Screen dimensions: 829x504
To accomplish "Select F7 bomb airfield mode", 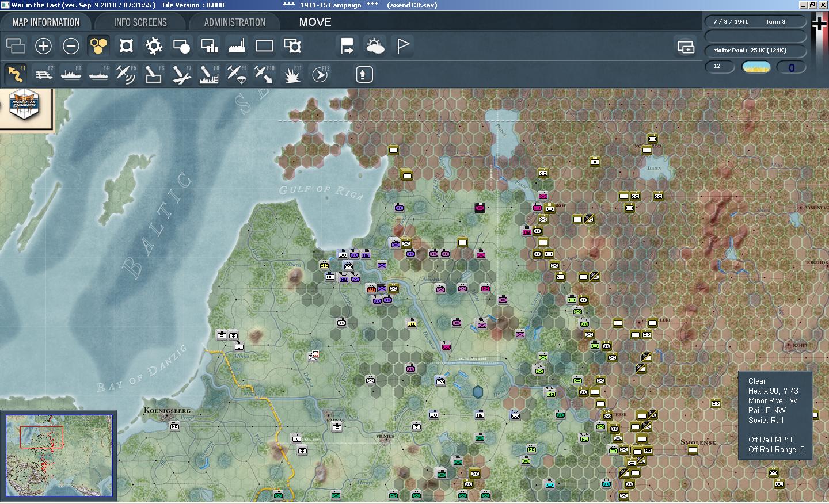I will click(x=181, y=74).
